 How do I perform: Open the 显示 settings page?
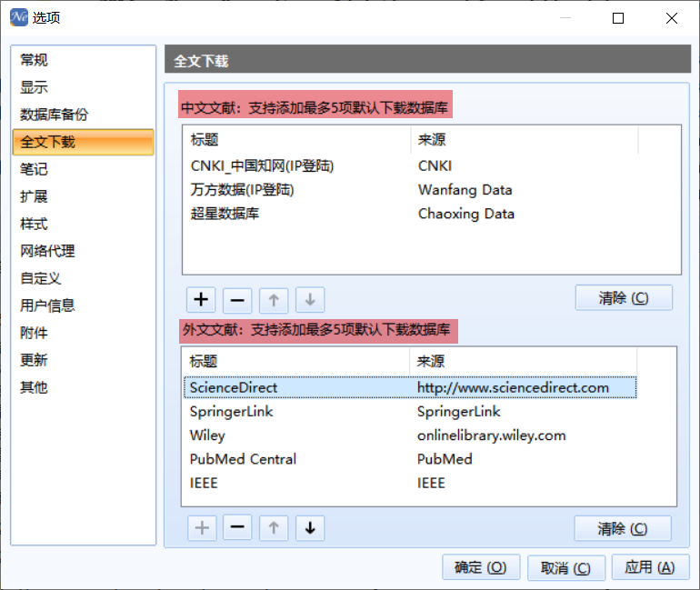(83, 87)
